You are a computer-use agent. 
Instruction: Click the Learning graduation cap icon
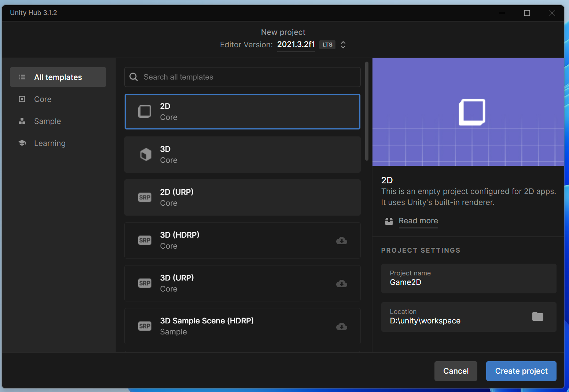click(x=22, y=143)
